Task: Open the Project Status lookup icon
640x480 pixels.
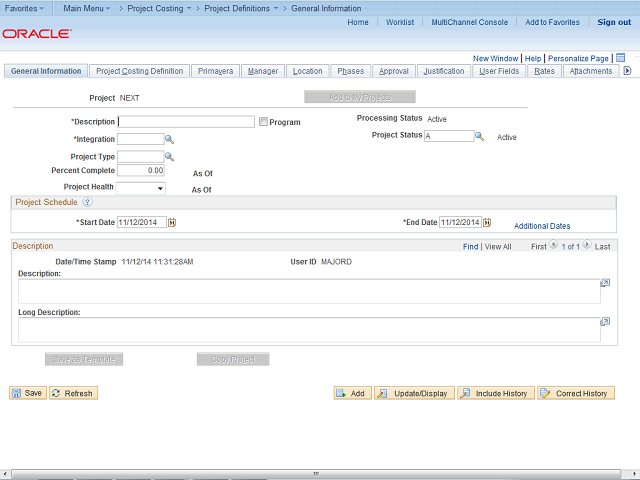Action: pyautogui.click(x=480, y=136)
